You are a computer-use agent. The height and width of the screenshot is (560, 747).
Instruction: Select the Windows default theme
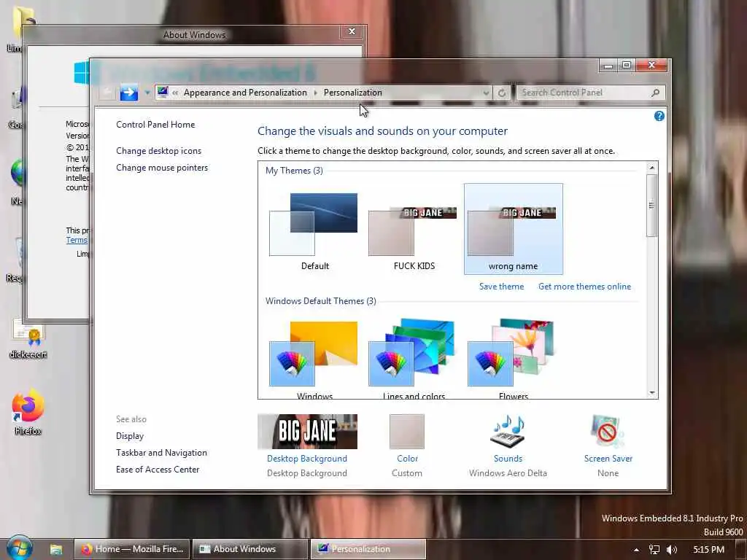(x=315, y=359)
